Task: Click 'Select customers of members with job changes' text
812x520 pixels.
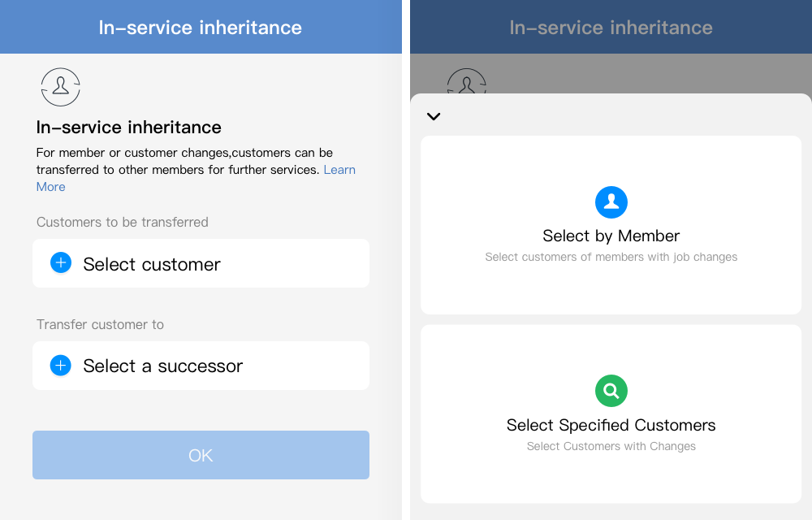Action: point(611,257)
